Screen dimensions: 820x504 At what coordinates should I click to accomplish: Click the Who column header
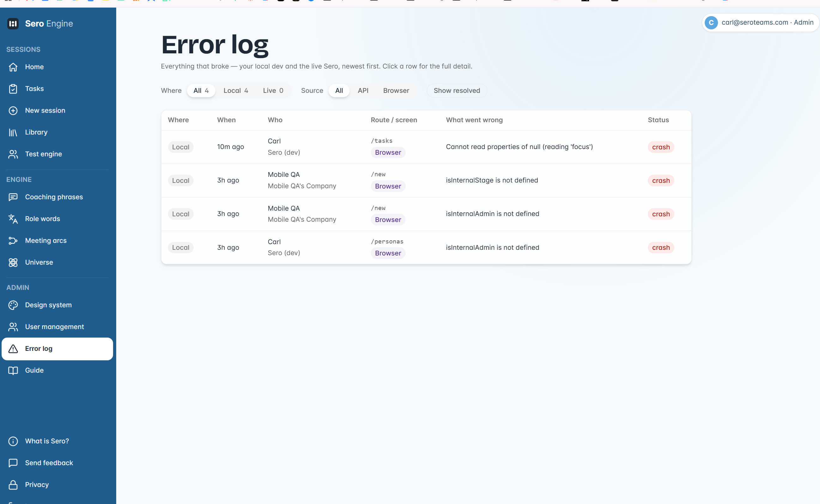tap(275, 120)
